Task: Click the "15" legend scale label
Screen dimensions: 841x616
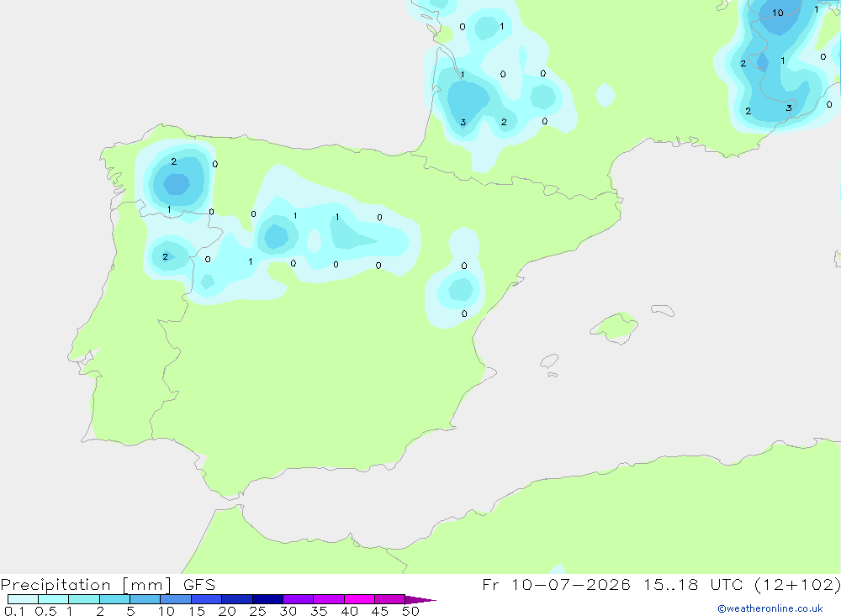Action: point(196,611)
